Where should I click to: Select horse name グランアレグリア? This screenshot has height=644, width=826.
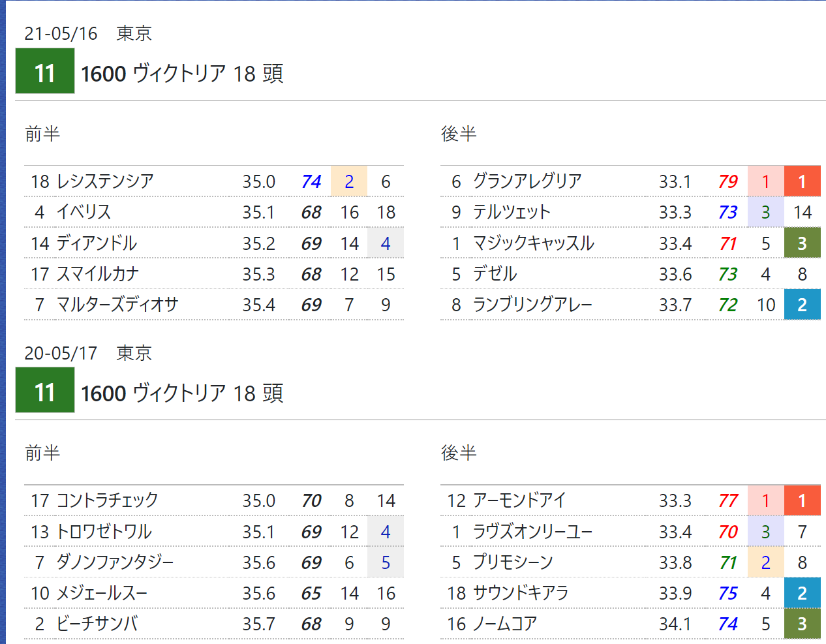pyautogui.click(x=527, y=181)
